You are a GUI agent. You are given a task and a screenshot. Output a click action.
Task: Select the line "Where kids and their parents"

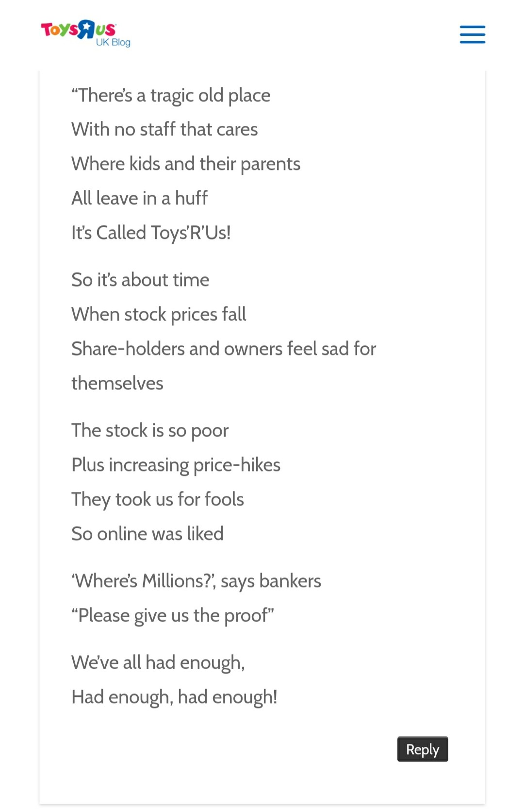(x=186, y=164)
